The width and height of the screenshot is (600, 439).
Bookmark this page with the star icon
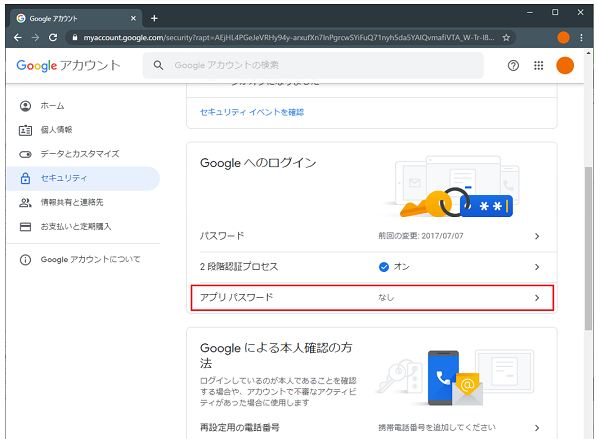[507, 37]
